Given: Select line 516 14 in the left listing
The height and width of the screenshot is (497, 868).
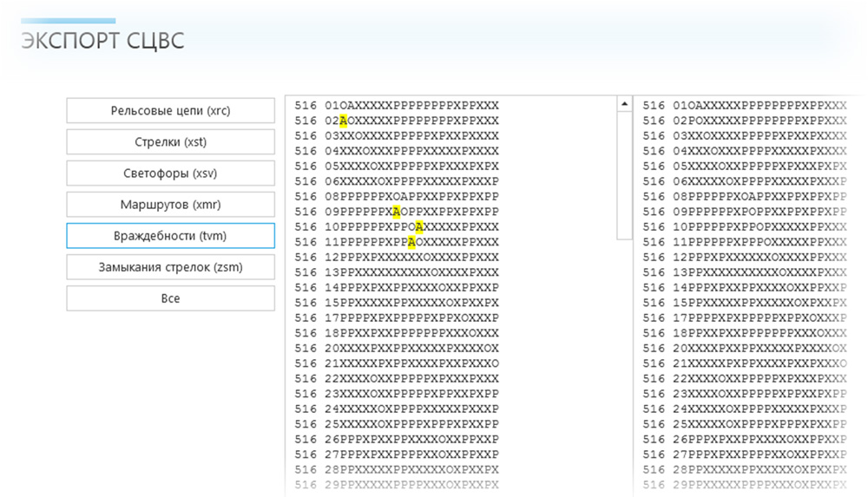Looking at the screenshot, I should [397, 287].
